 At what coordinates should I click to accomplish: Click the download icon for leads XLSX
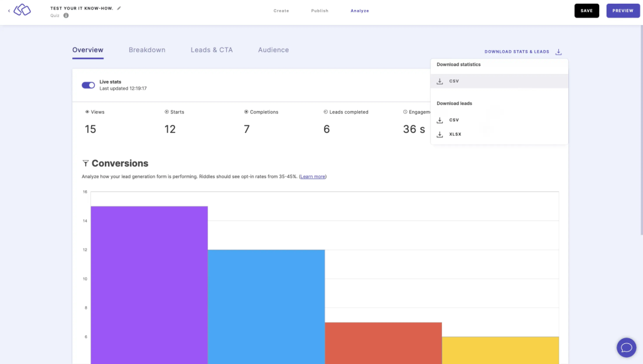pos(440,134)
